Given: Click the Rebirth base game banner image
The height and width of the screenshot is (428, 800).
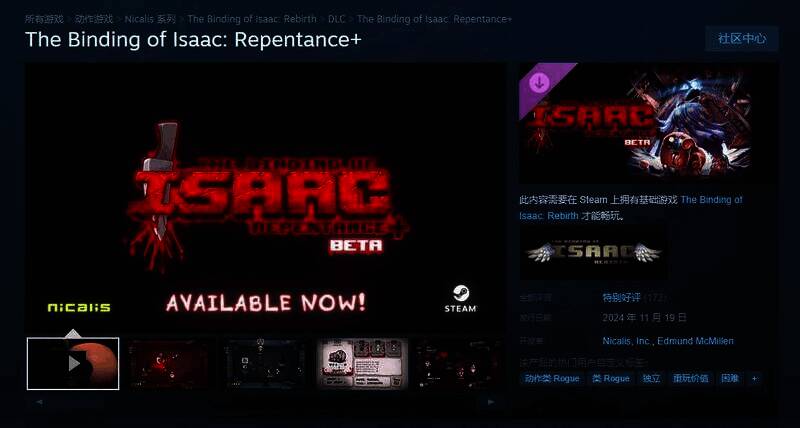Looking at the screenshot, I should [x=594, y=252].
